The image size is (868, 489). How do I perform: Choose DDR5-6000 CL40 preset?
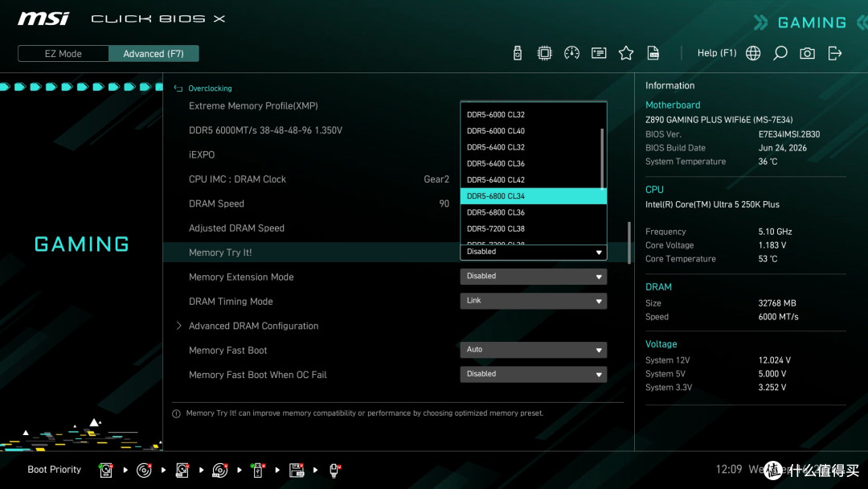[533, 131]
